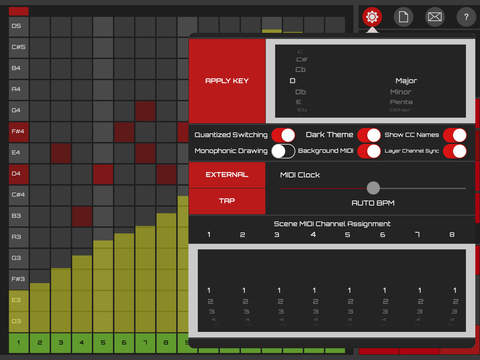Click scene number 5 channel header
This screenshot has height=360, width=480.
coord(347,235)
